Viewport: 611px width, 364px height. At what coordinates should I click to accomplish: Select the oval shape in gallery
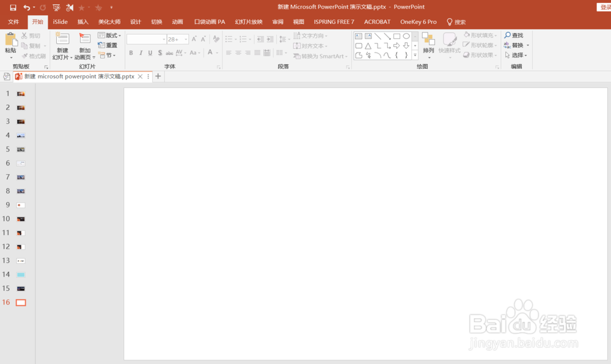point(406,36)
